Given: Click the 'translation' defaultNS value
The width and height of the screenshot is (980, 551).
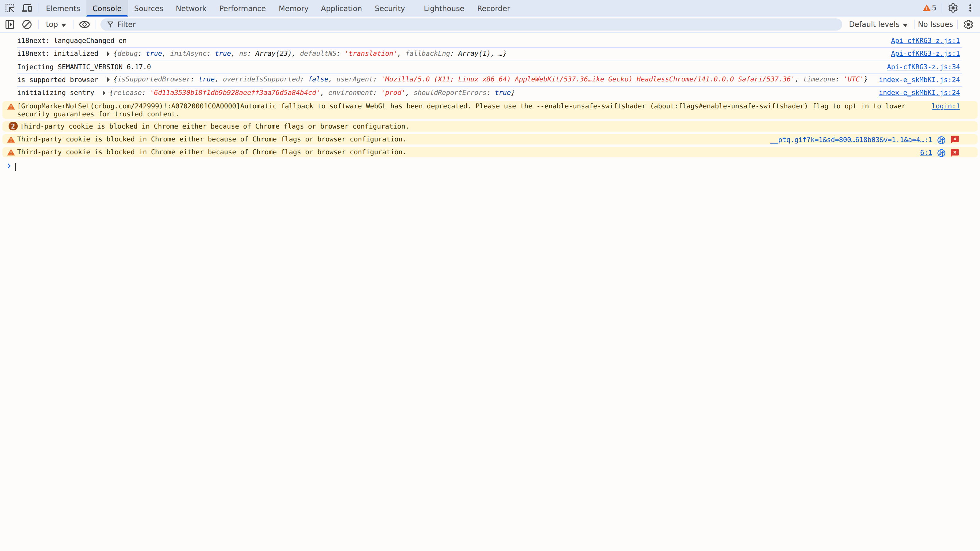Looking at the screenshot, I should [371, 54].
